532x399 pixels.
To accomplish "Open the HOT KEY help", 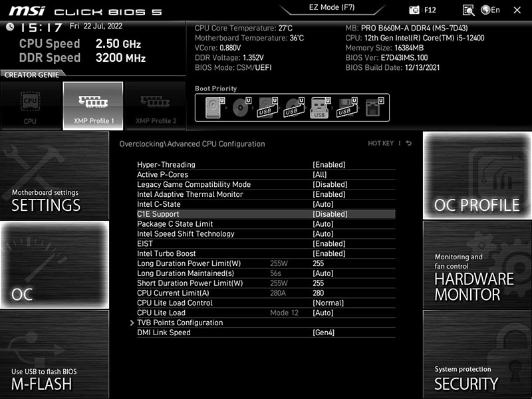I will pyautogui.click(x=380, y=144).
